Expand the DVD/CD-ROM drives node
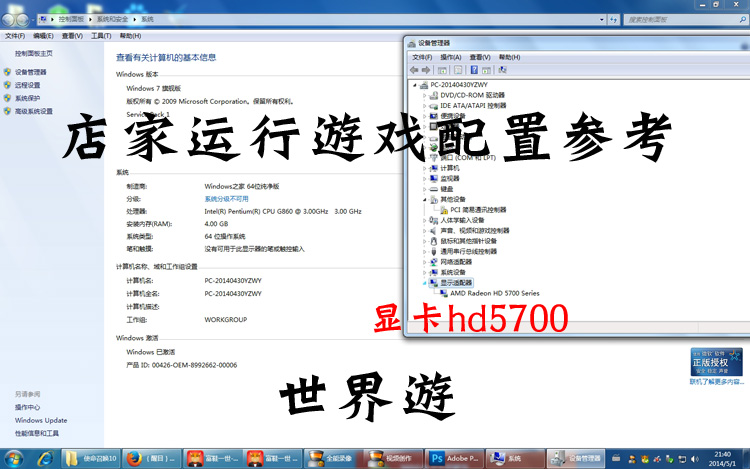The image size is (750, 469). tap(424, 95)
